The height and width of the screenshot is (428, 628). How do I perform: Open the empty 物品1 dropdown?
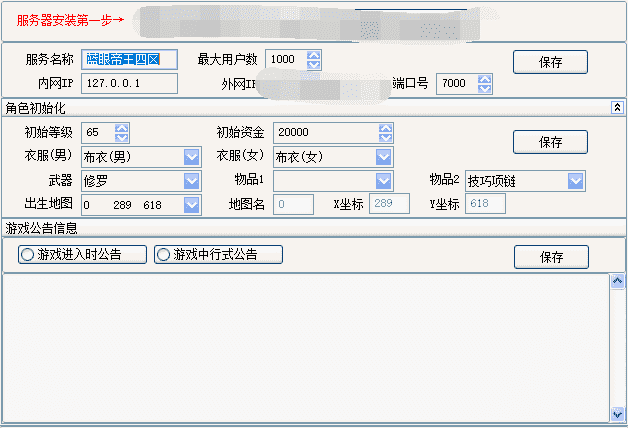coord(383,181)
